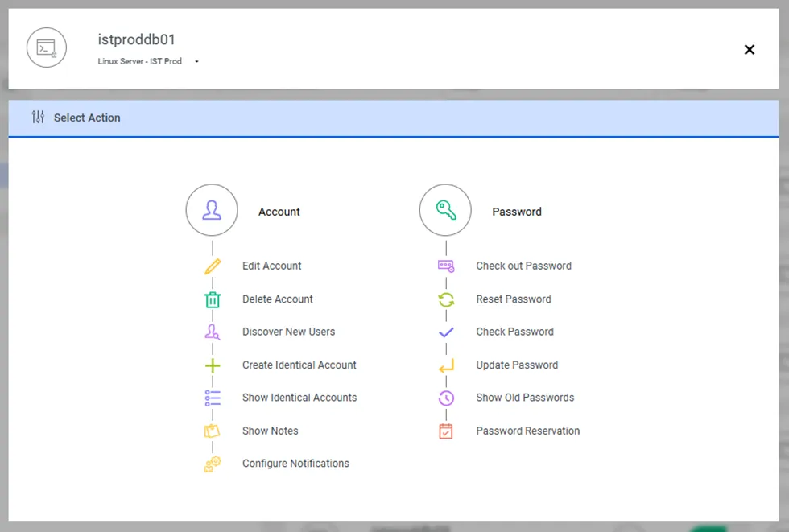Choose Reset Password
The height and width of the screenshot is (532, 789).
tap(514, 299)
